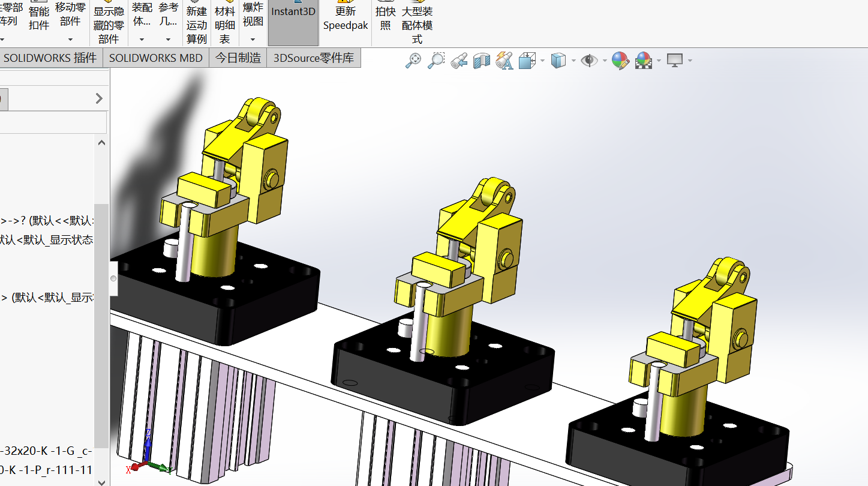
Task: Expand the Hide/Show Items dropdown arrow
Action: click(x=604, y=61)
